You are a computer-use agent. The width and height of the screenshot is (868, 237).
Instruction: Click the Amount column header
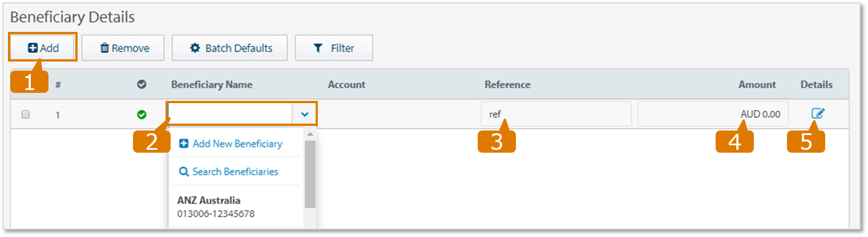pyautogui.click(x=757, y=84)
